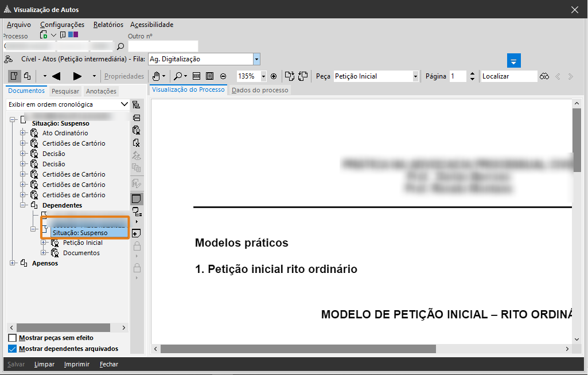Switch to the Anotações tab
The image size is (588, 375).
coord(101,91)
